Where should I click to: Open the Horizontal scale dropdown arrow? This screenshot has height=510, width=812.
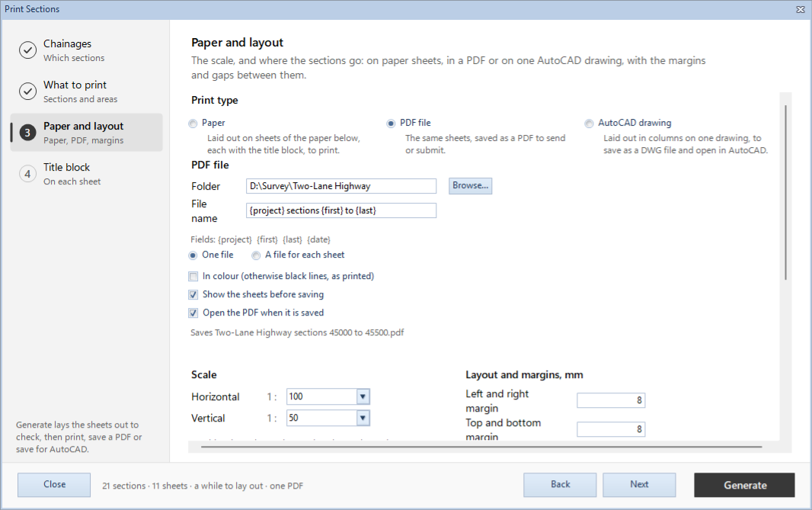[363, 396]
